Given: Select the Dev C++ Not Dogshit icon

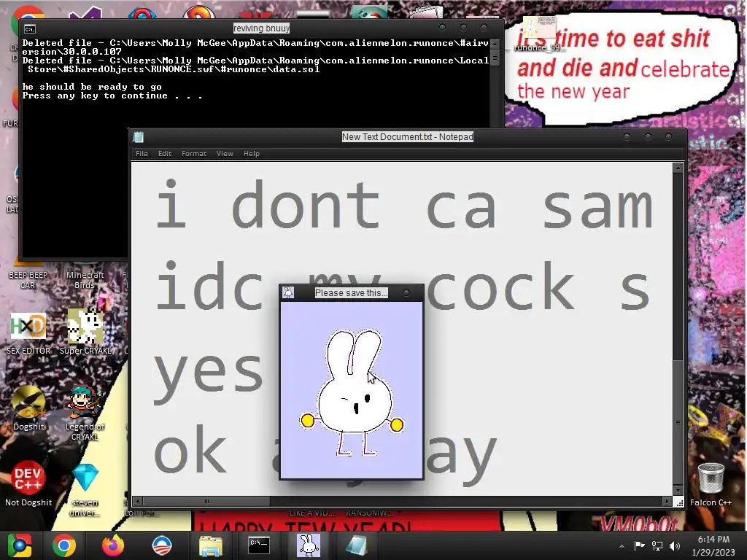Looking at the screenshot, I should click(28, 483).
